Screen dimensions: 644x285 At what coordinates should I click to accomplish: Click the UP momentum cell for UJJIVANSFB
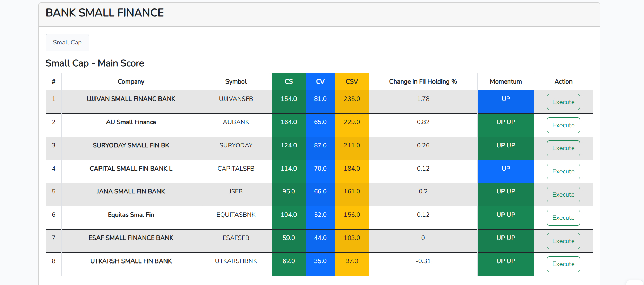[x=506, y=102]
